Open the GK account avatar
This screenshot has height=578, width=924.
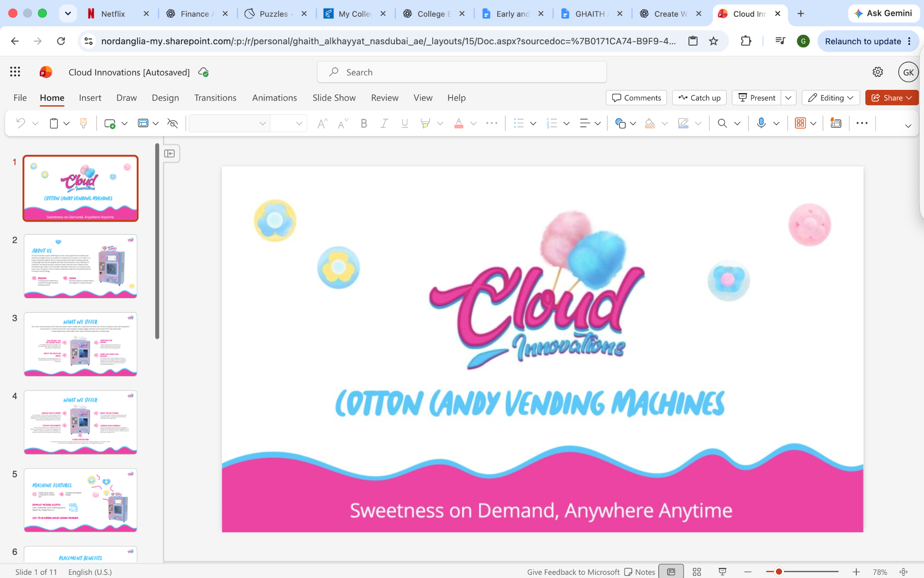coord(908,72)
